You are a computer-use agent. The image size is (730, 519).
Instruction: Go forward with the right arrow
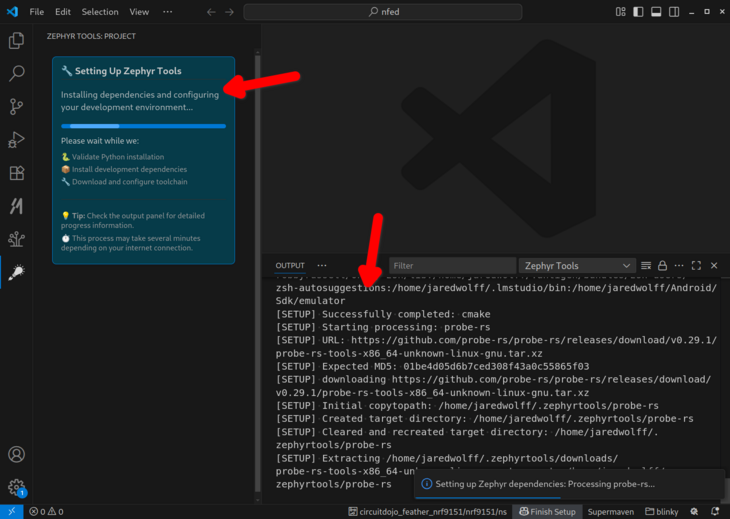[x=230, y=12]
